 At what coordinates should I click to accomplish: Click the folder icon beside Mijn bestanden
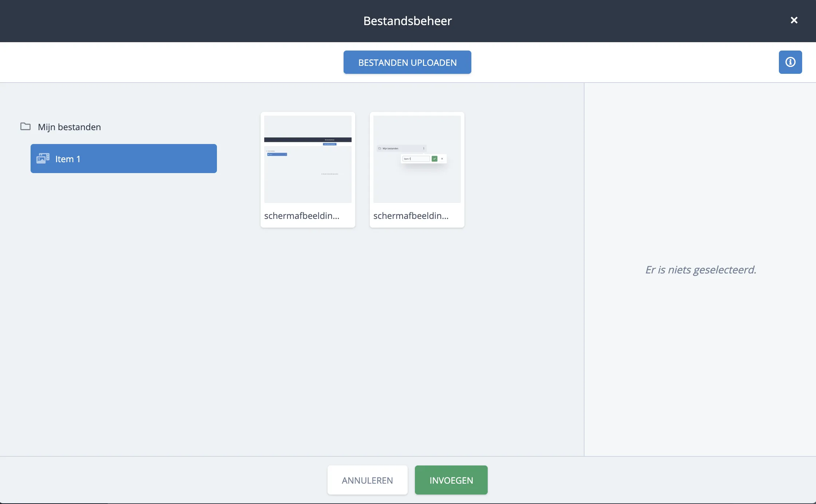click(25, 127)
